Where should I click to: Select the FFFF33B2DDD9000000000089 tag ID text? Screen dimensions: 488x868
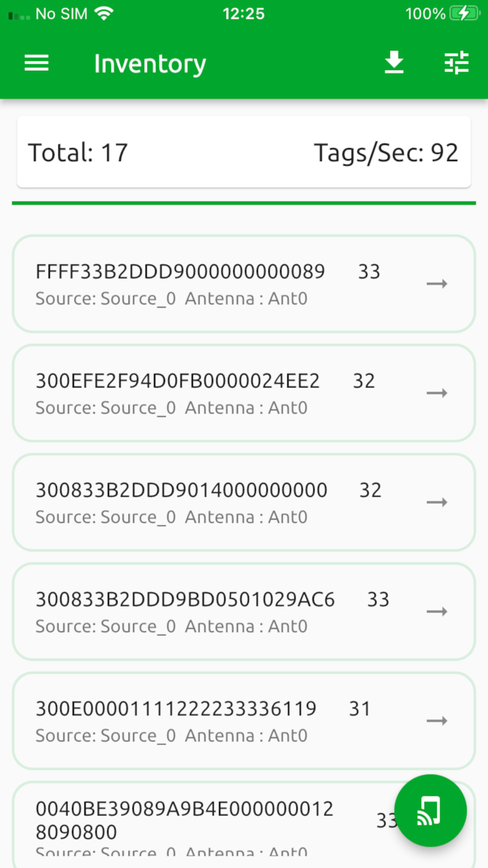point(180,271)
